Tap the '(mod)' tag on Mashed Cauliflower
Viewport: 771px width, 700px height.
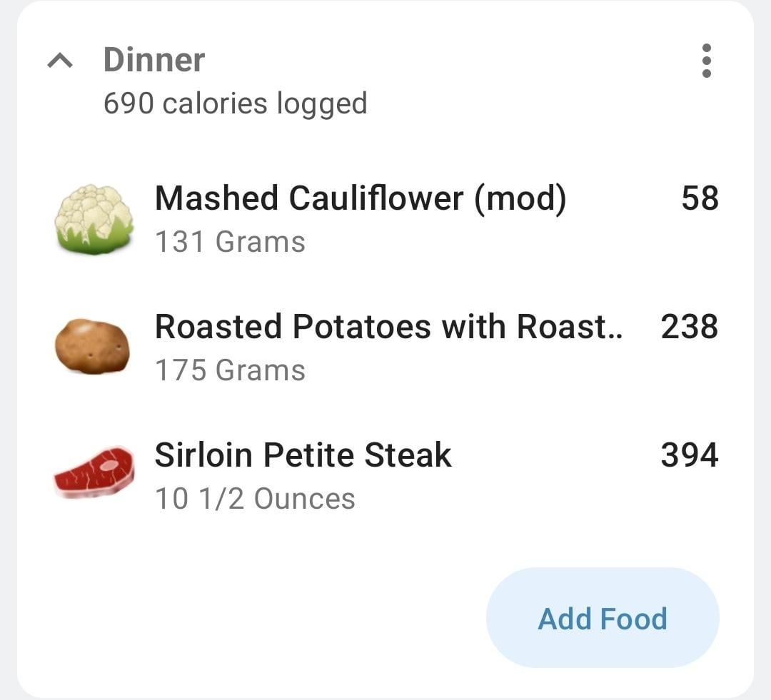(x=520, y=198)
